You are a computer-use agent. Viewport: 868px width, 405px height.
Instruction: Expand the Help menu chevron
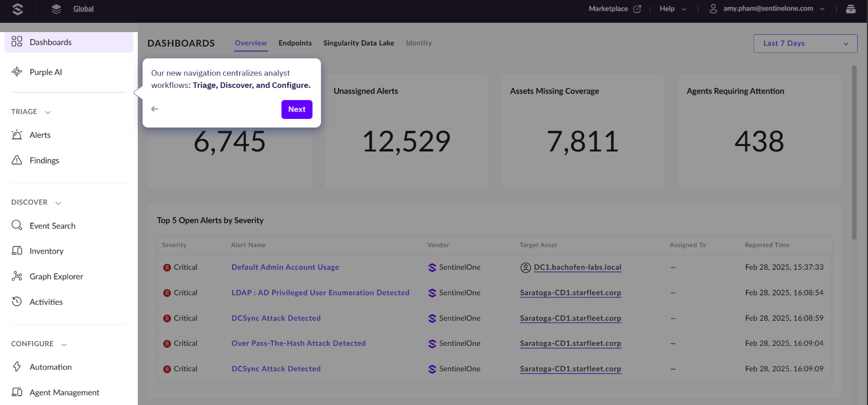click(684, 9)
